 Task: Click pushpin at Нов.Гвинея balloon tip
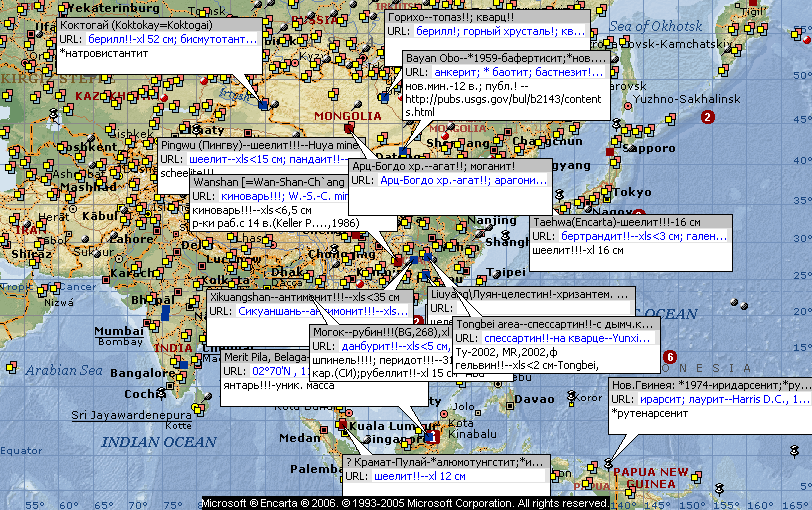[609, 463]
